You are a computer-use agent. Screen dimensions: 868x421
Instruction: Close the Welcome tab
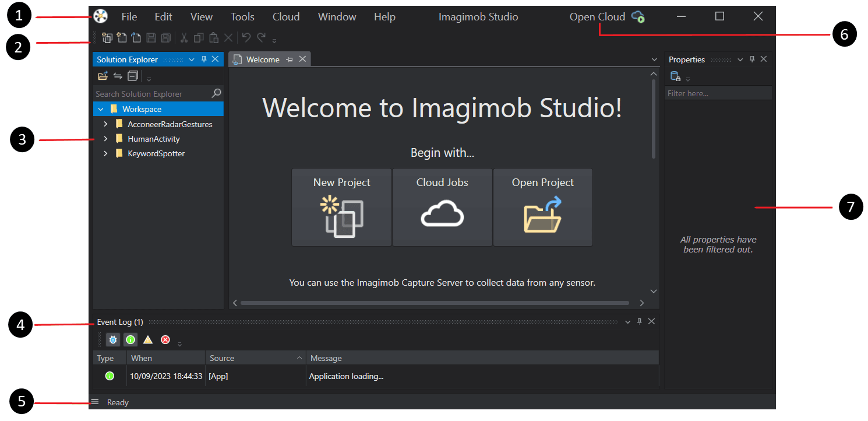point(302,59)
